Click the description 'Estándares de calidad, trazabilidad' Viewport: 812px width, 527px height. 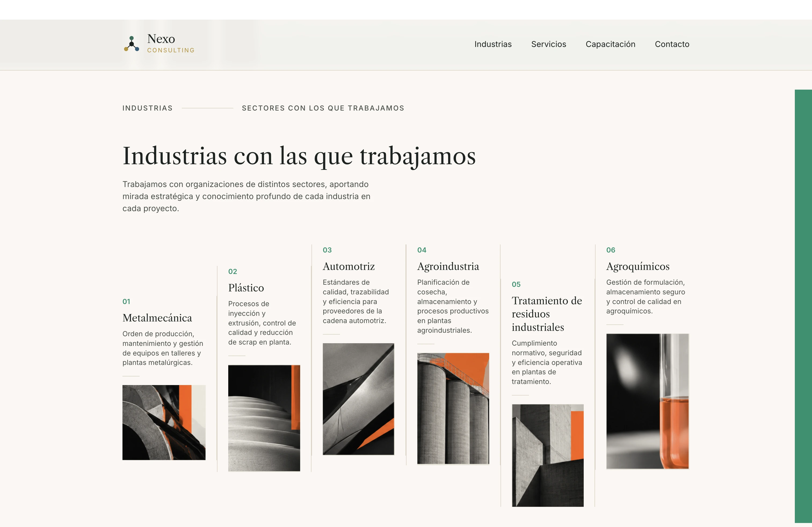pyautogui.click(x=356, y=301)
